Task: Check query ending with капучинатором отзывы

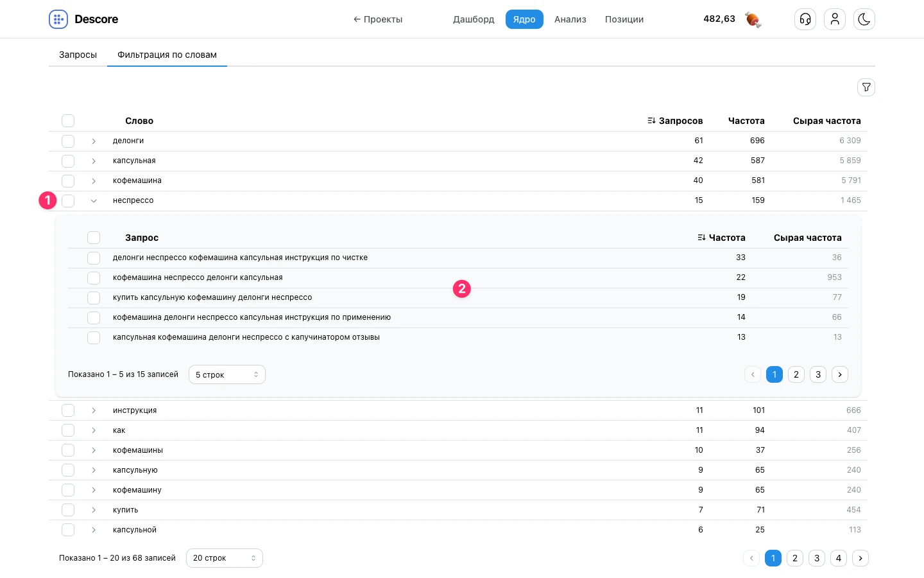Action: 94,338
